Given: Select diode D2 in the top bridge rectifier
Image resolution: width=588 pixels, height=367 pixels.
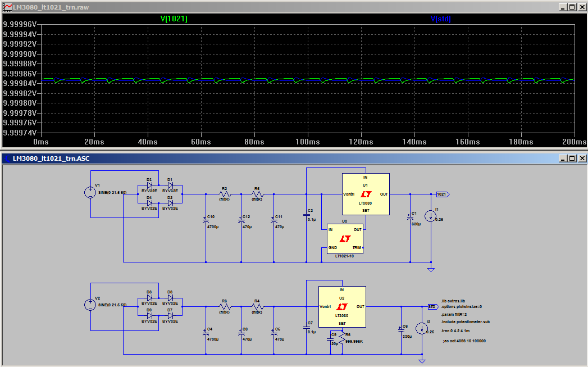Looking at the screenshot, I should click(x=170, y=203).
